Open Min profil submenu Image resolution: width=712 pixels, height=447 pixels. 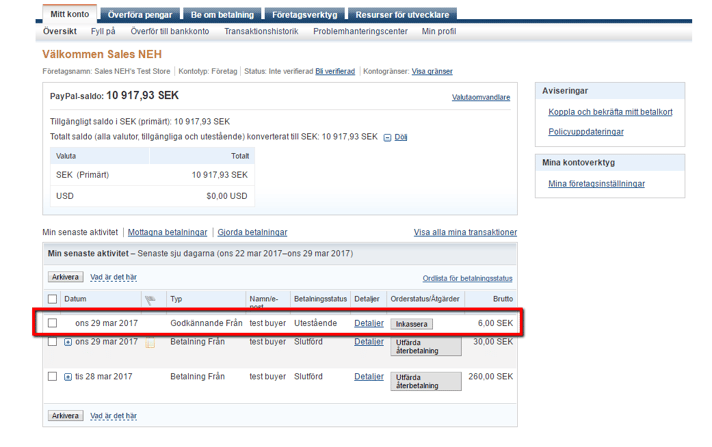pos(439,31)
